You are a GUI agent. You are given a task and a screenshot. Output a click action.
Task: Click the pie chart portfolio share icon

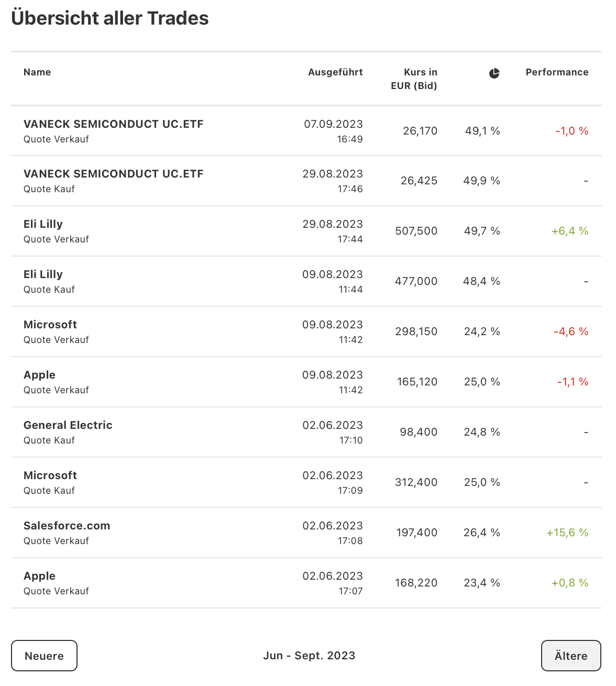pyautogui.click(x=494, y=73)
